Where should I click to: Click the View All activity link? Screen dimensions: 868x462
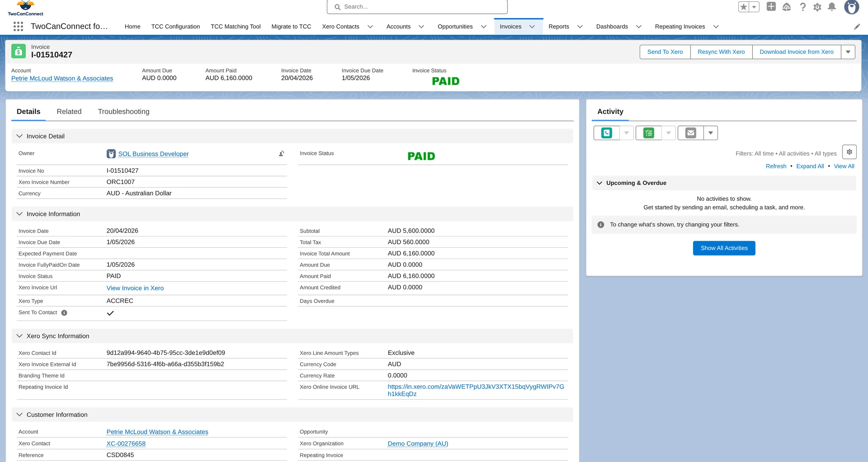[x=844, y=166]
